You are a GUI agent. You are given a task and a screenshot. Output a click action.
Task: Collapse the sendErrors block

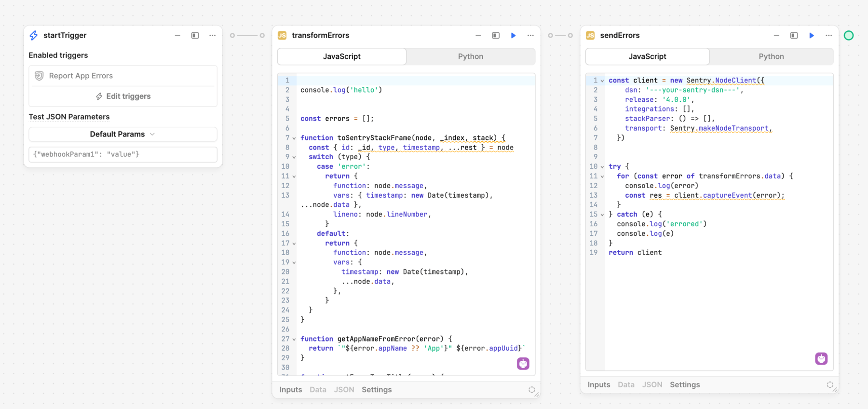pos(776,35)
